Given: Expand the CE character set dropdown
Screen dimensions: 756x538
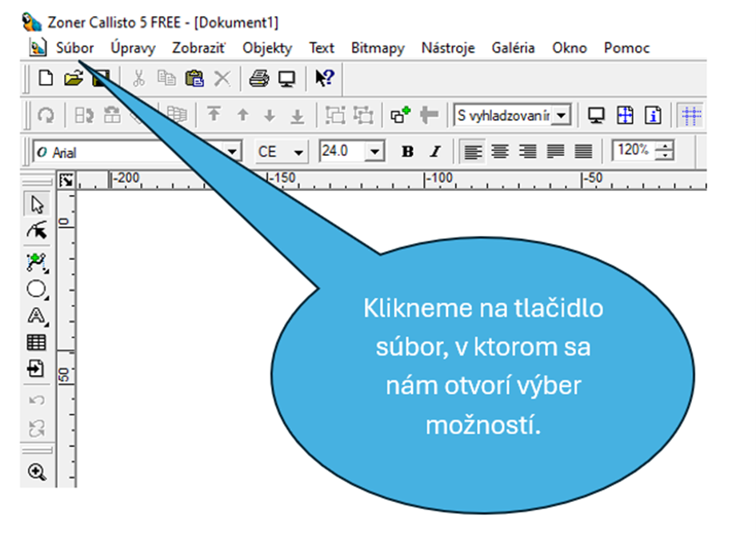Looking at the screenshot, I should (299, 151).
